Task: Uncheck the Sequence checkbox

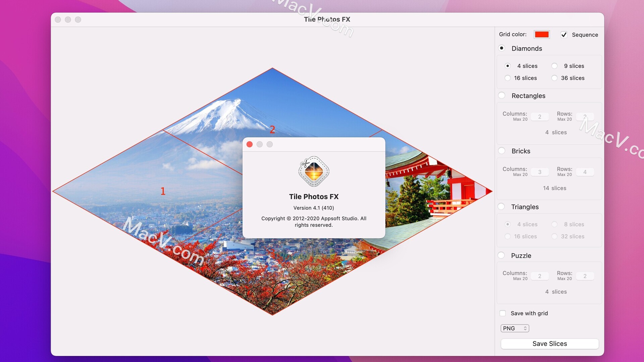Action: click(x=564, y=35)
